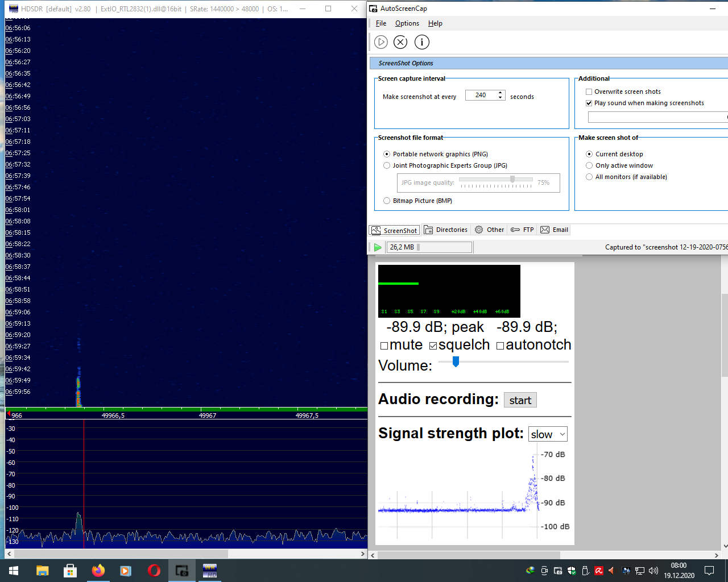The height and width of the screenshot is (582, 728).
Task: Open the Opera browser taskbar icon
Action: pyautogui.click(x=154, y=571)
